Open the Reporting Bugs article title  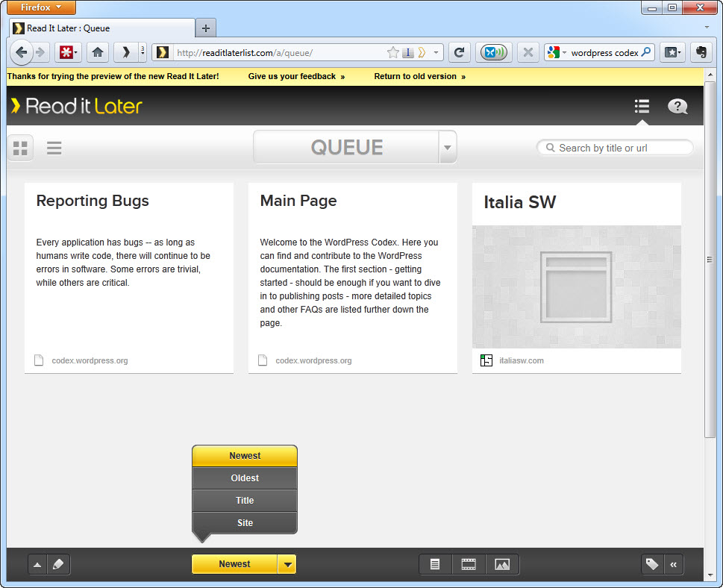(x=93, y=201)
